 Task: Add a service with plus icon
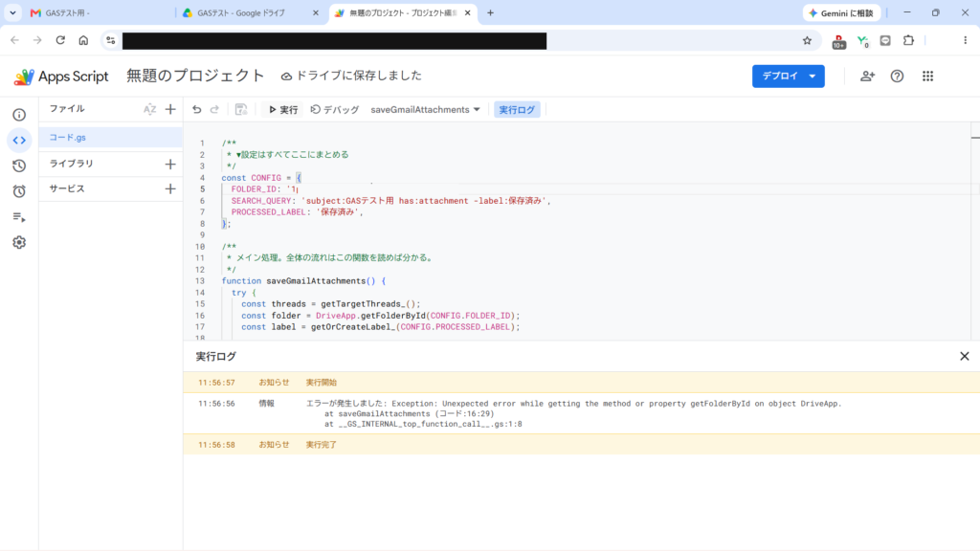point(170,188)
